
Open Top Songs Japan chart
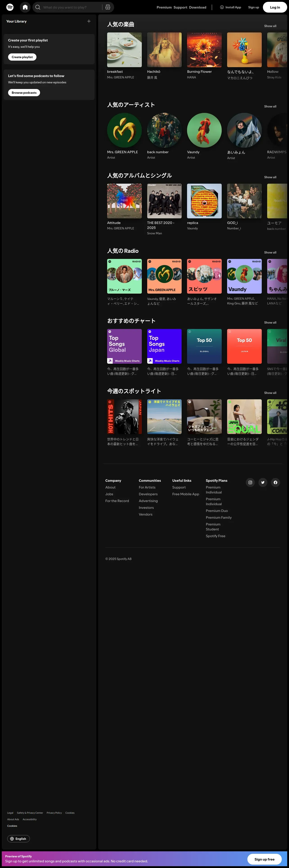point(164,346)
